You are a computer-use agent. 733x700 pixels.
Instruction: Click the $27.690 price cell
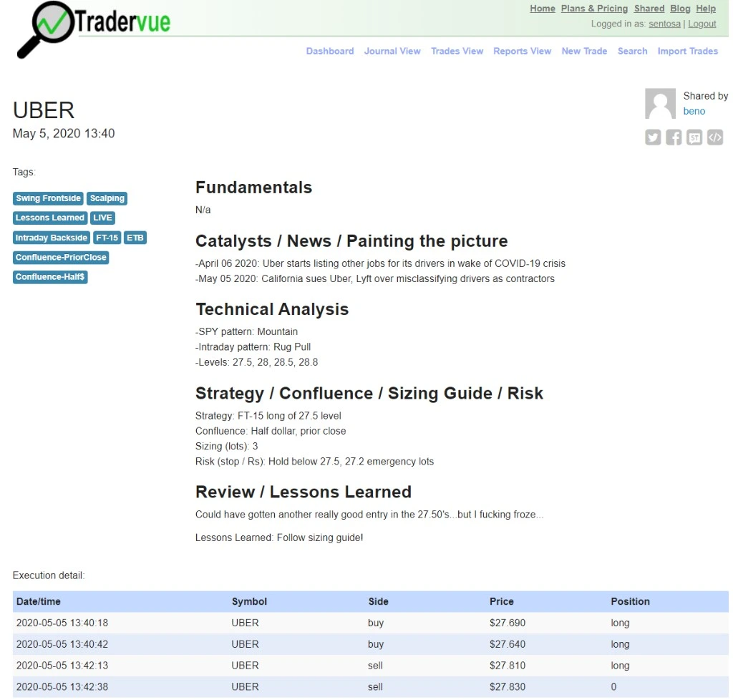[508, 623]
